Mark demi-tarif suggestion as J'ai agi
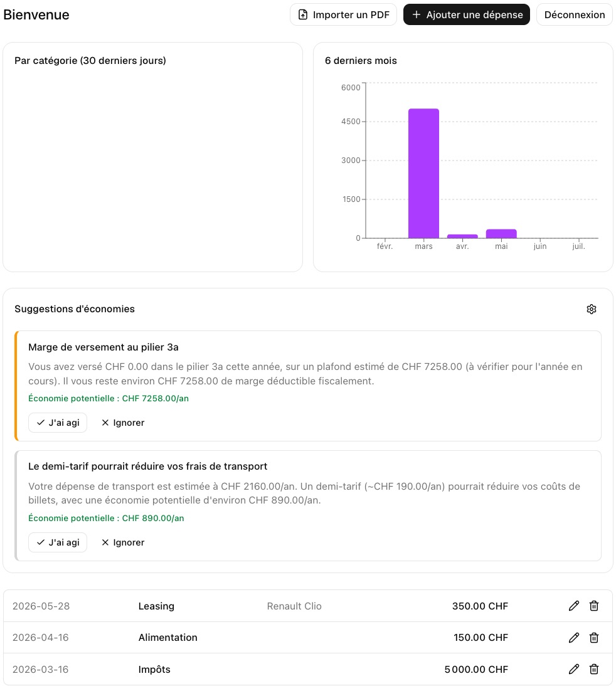The image size is (616, 686). tap(58, 542)
